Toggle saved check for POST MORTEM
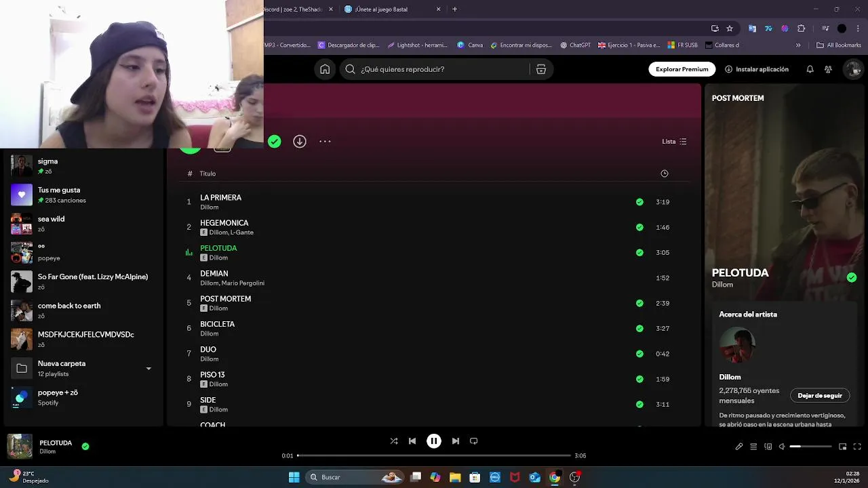Image resolution: width=868 pixels, height=488 pixels. point(639,303)
